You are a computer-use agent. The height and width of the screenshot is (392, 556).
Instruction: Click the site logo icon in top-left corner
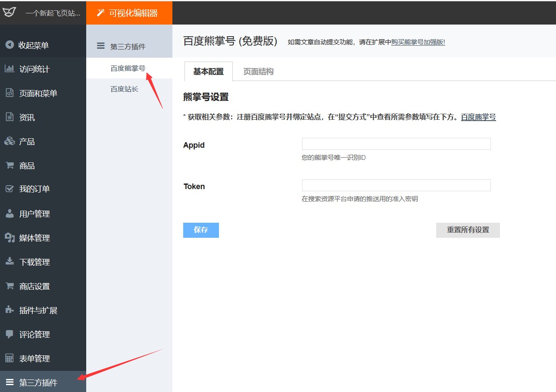point(9,12)
